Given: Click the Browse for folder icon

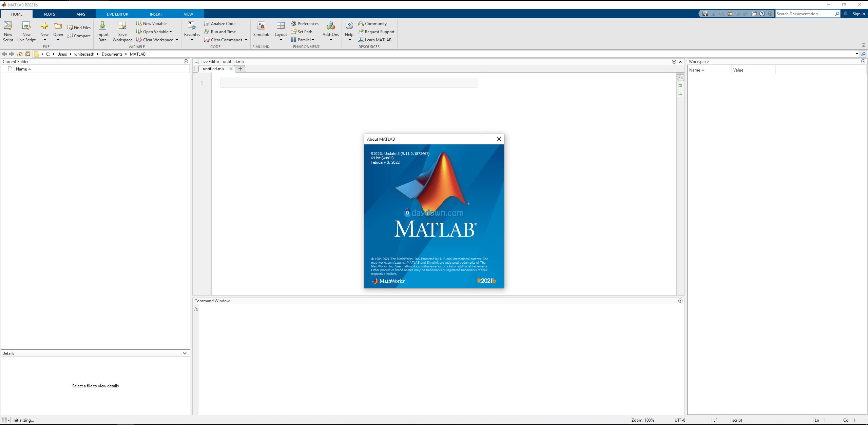Looking at the screenshot, I should [28, 54].
